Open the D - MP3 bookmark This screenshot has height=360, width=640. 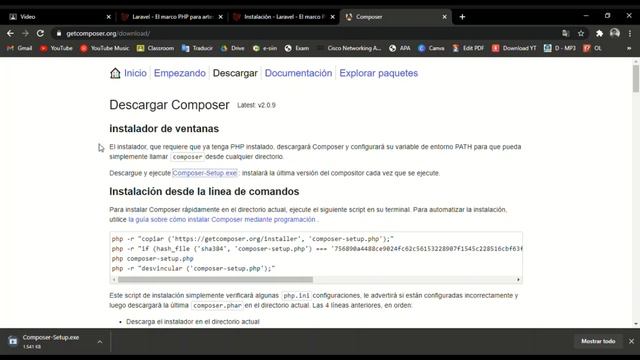click(560, 48)
